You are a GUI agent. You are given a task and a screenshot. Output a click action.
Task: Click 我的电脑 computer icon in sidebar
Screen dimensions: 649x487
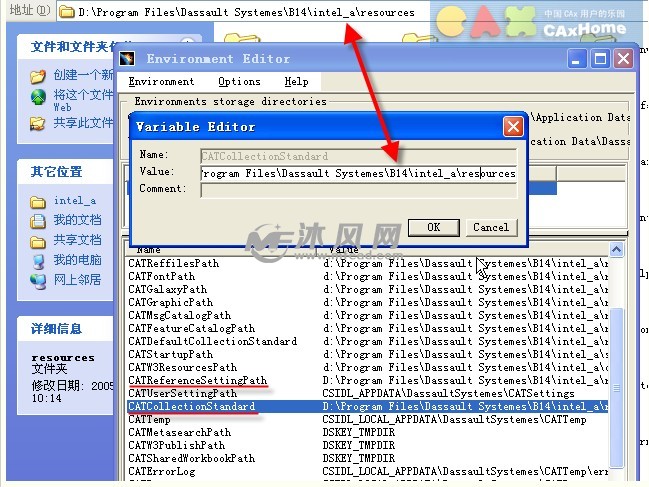(x=38, y=260)
